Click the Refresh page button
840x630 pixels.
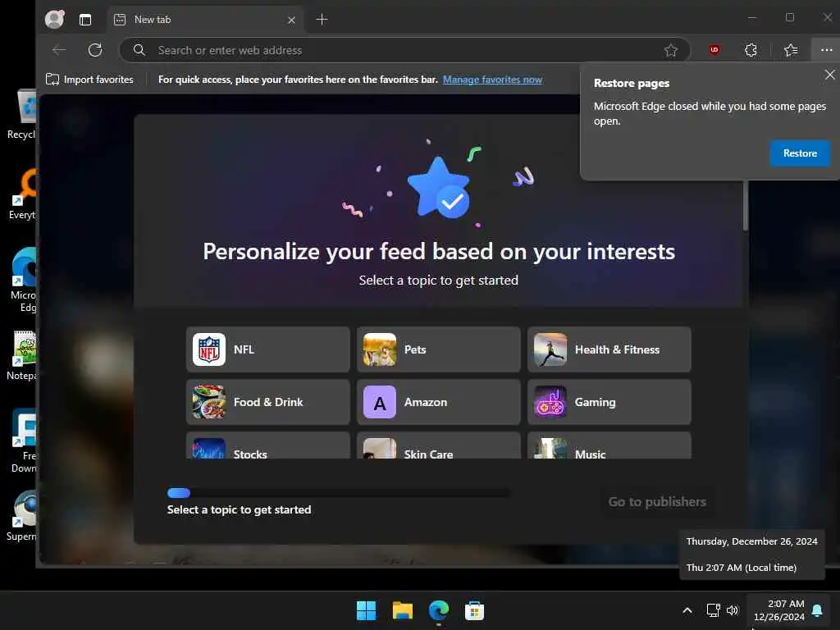click(95, 50)
